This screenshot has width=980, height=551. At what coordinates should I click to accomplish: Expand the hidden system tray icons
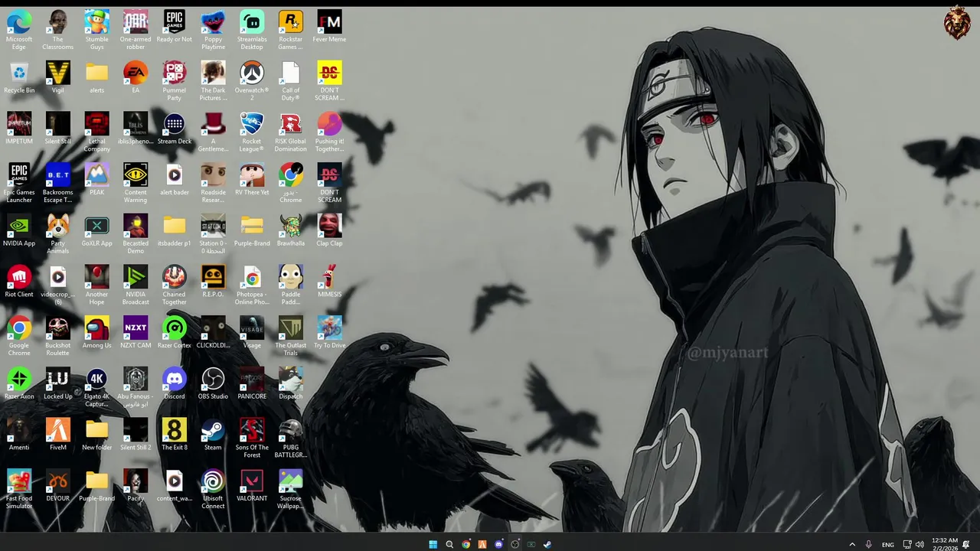coord(852,544)
